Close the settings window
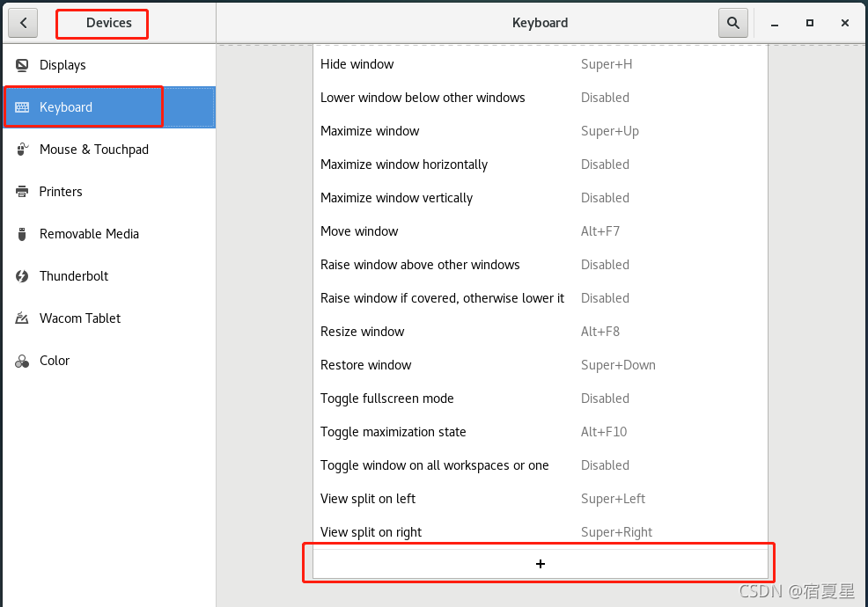This screenshot has height=607, width=868. (x=845, y=23)
